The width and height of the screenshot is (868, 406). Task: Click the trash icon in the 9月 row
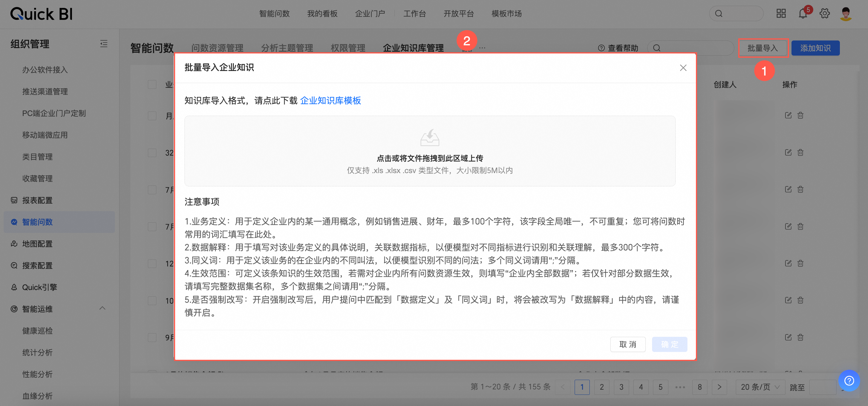(800, 337)
